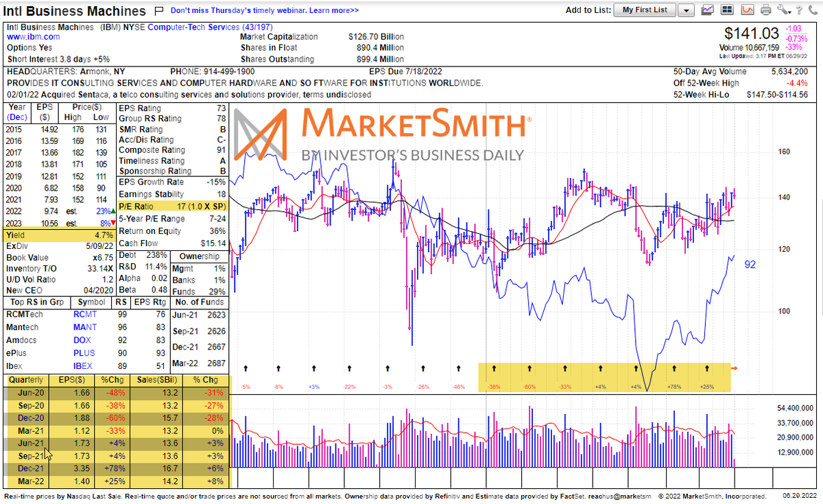
Task: Open the RCMT symbol link
Action: pos(86,313)
